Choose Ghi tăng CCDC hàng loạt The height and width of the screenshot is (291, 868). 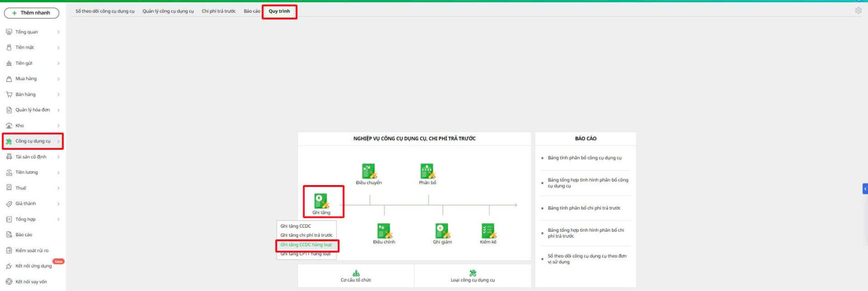306,245
